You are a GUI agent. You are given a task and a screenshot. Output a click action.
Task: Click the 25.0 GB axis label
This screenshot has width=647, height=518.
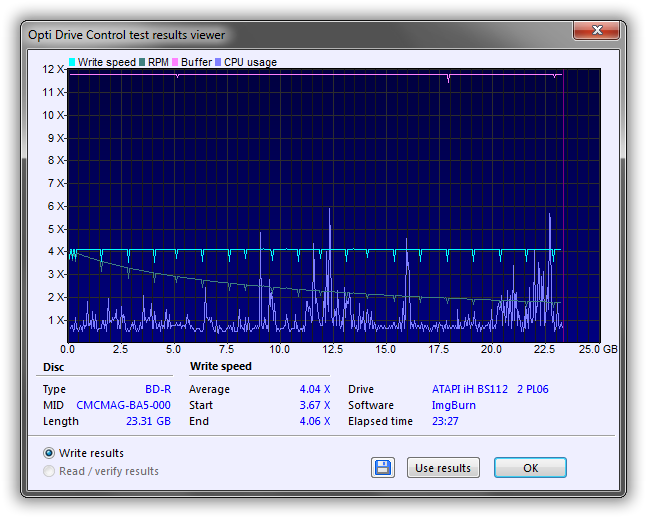tap(598, 349)
